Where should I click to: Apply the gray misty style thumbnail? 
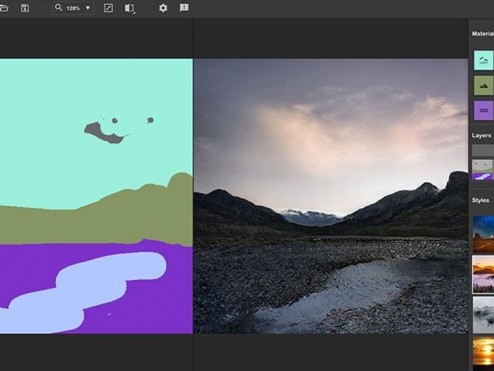coord(483,315)
